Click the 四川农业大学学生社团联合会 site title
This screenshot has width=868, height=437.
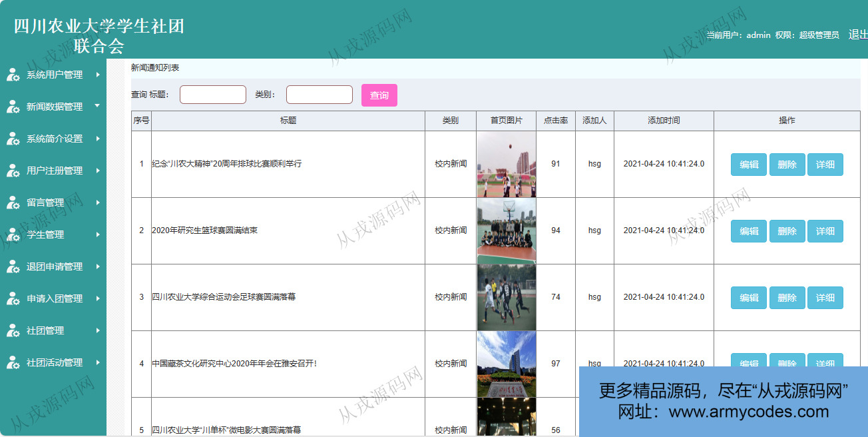[99, 36]
